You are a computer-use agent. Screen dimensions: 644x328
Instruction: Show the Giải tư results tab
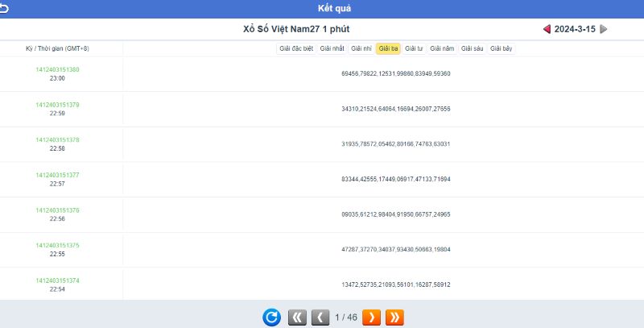[x=414, y=48]
